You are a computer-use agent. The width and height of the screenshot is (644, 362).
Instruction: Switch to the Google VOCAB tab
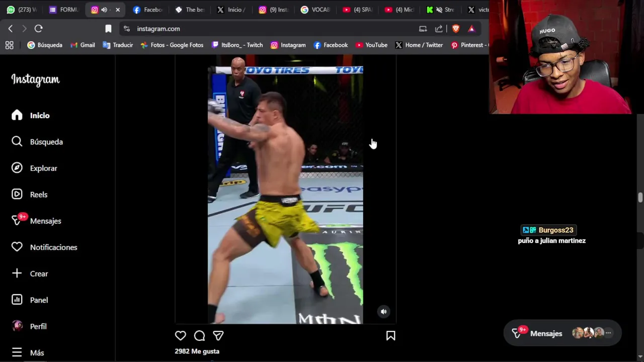(315, 10)
